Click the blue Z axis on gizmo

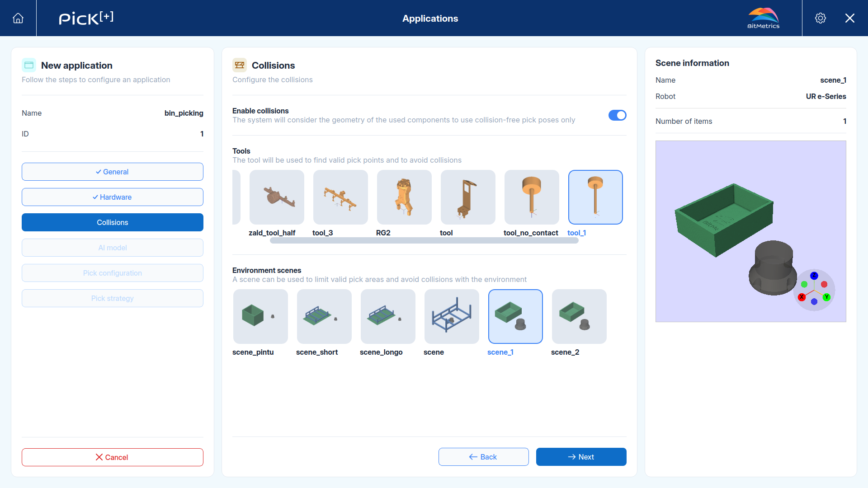pos(814,276)
